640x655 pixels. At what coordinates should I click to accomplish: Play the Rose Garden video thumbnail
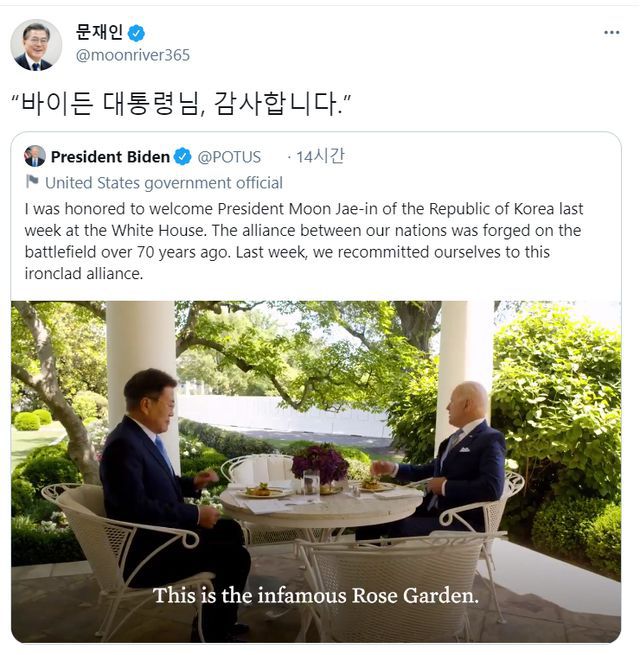click(316, 470)
